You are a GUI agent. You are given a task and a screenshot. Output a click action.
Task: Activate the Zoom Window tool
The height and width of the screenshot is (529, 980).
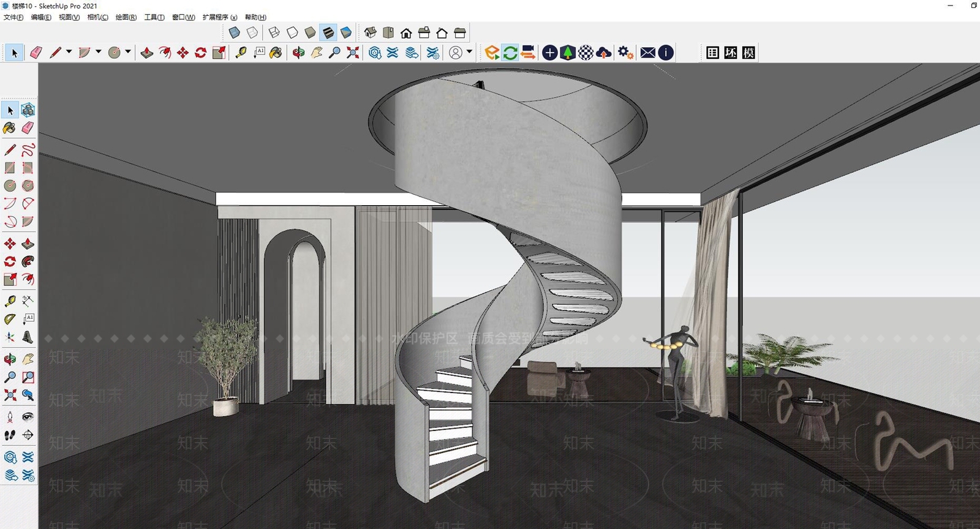(x=28, y=377)
